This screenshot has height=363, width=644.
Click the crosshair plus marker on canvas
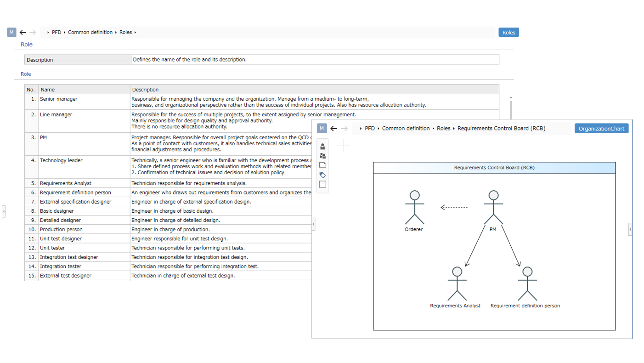(344, 146)
